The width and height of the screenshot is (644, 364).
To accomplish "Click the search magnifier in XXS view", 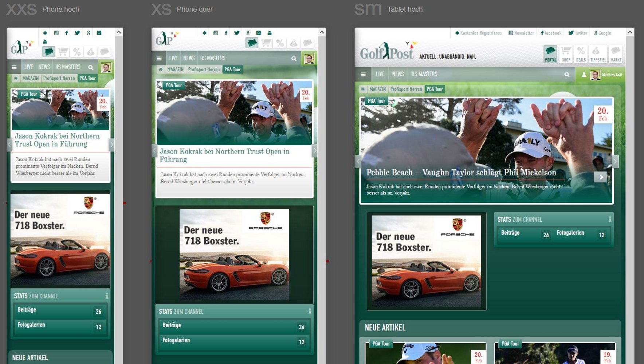I will pos(91,67).
